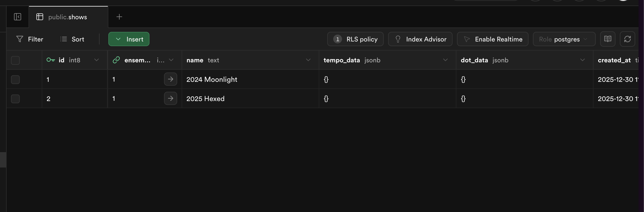Click the Enable Realtime button

coord(493,39)
